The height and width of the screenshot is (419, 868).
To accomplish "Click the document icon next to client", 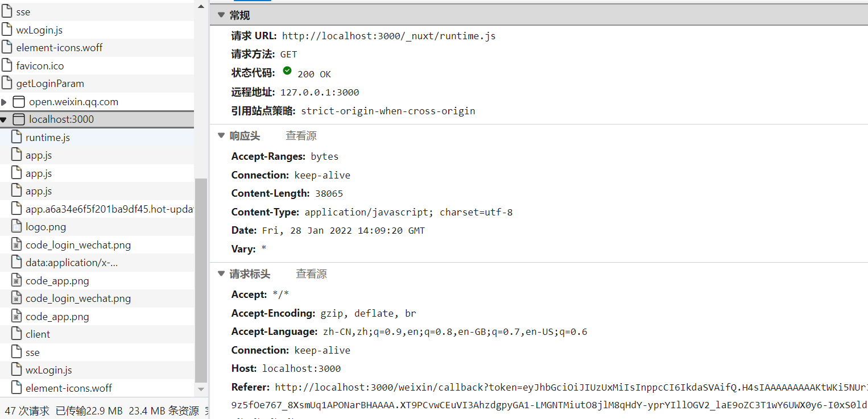I will point(16,334).
